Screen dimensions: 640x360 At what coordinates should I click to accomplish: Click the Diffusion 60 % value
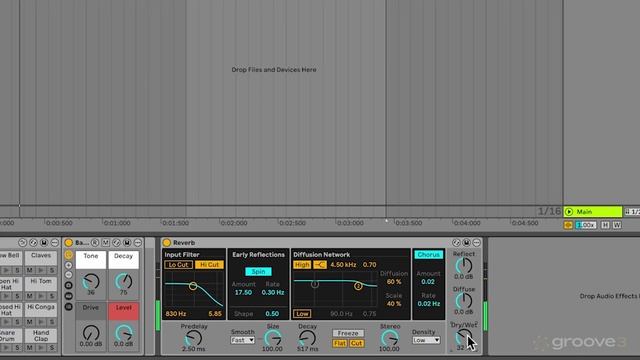[x=394, y=282]
